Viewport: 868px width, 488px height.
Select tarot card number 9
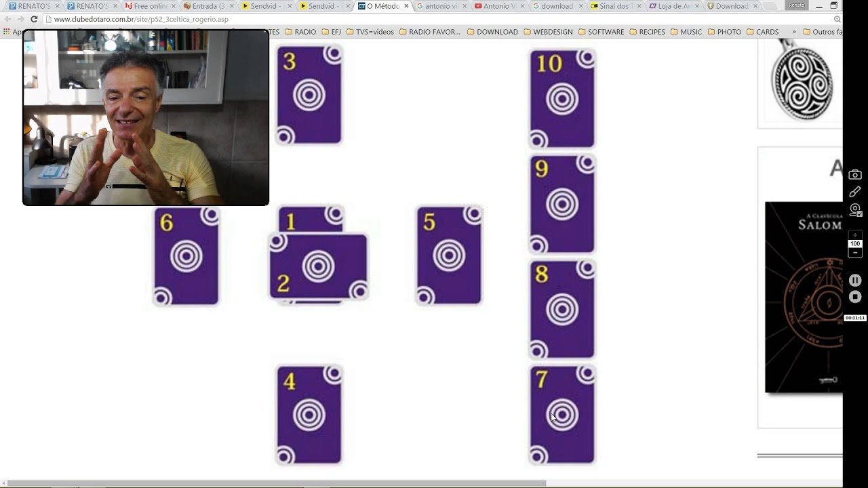coord(562,204)
